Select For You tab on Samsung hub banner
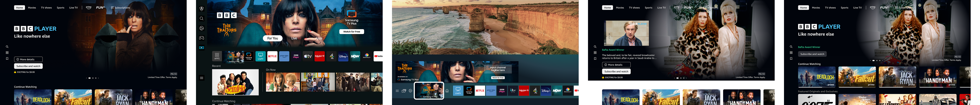Viewport: 980px width, 105px height. [x=272, y=38]
